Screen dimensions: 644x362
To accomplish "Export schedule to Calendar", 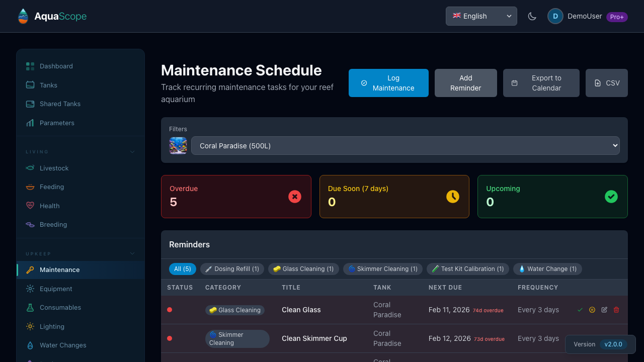I will click(541, 83).
